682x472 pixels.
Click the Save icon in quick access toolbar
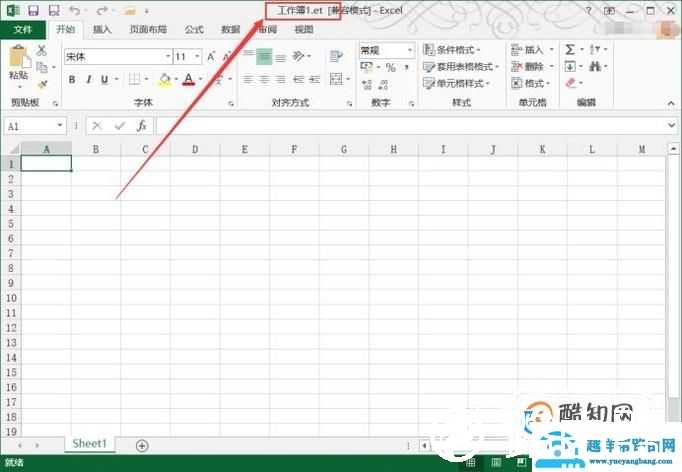point(33,10)
